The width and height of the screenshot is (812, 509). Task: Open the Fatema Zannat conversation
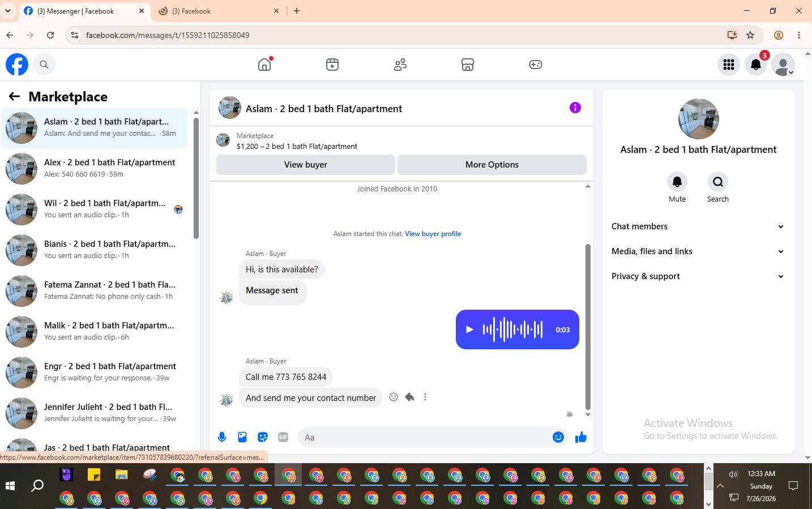pyautogui.click(x=95, y=291)
